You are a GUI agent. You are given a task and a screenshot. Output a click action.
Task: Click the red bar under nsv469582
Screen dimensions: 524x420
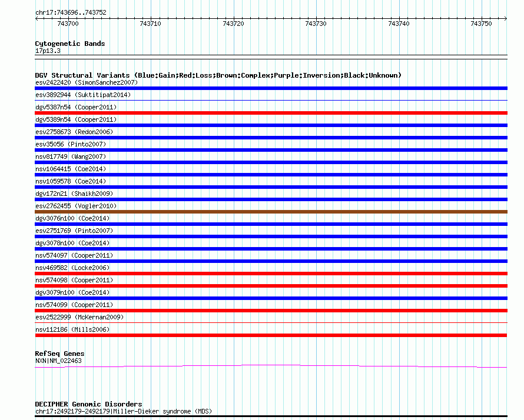271,274
